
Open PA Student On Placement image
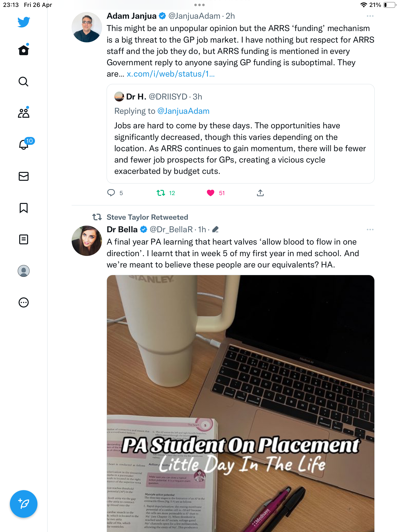point(241,403)
